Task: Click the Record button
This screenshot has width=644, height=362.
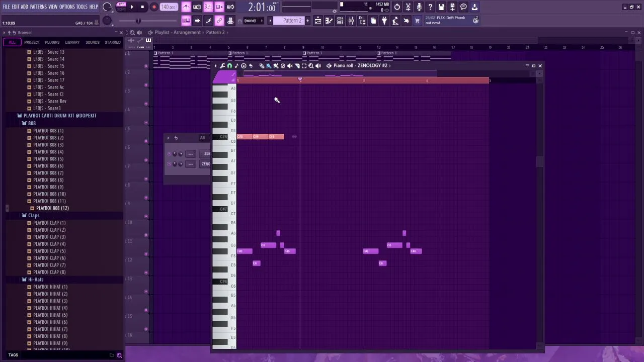Action: 154,7
